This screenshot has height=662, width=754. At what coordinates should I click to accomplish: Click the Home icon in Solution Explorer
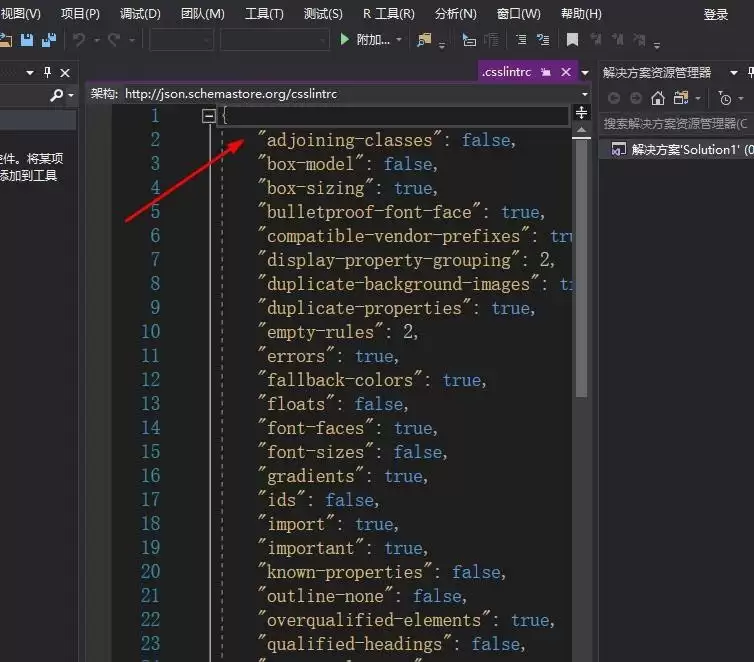coord(657,98)
